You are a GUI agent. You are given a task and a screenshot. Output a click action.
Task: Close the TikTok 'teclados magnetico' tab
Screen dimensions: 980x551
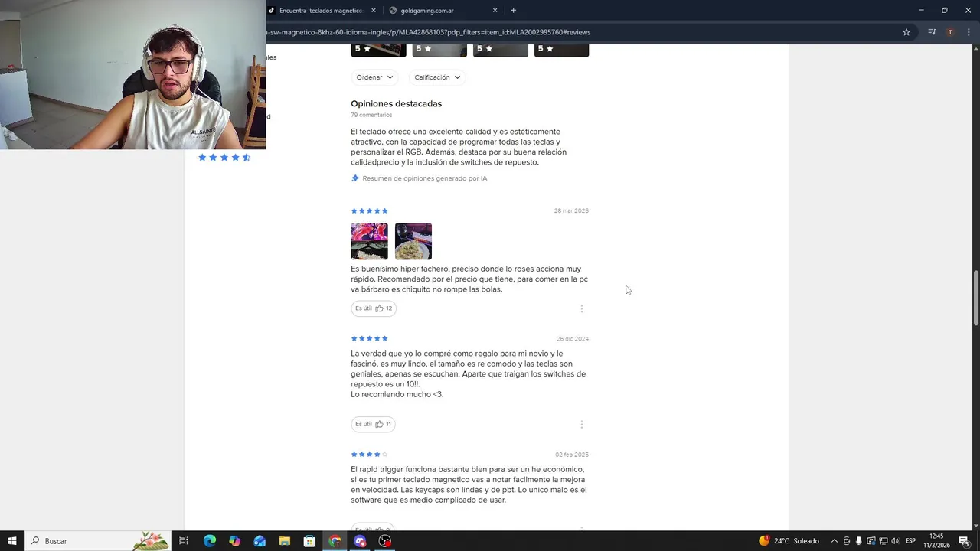[374, 10]
